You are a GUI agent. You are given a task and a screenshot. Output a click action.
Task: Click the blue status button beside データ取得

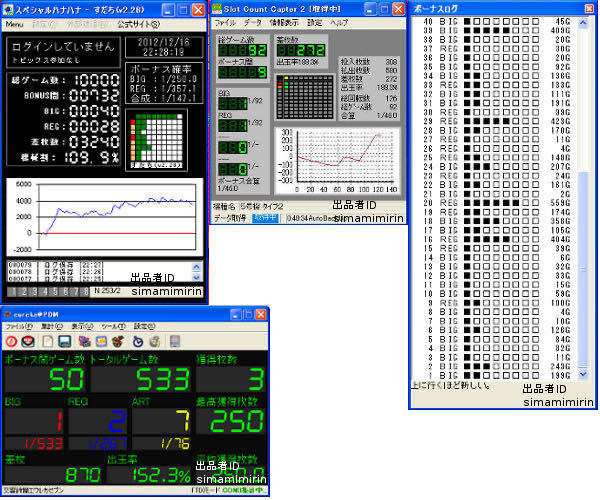pos(265,218)
